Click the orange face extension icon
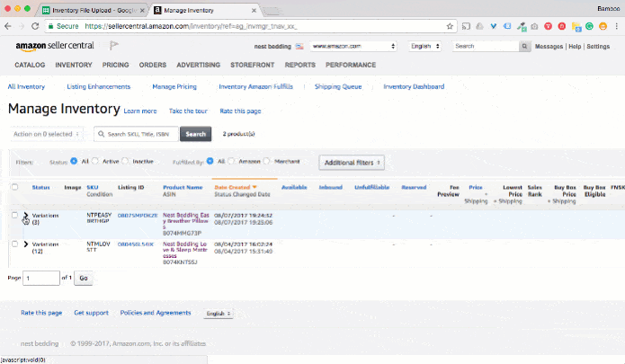 pyautogui.click(x=603, y=26)
